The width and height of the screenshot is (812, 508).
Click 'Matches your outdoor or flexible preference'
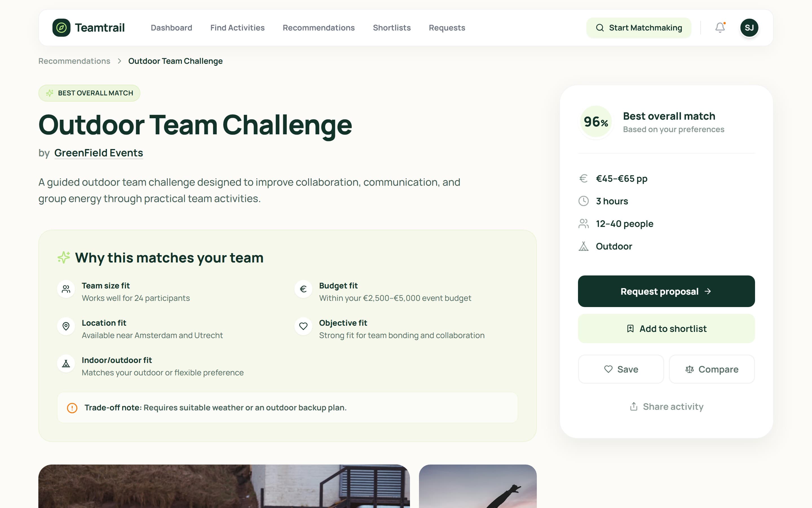click(162, 373)
